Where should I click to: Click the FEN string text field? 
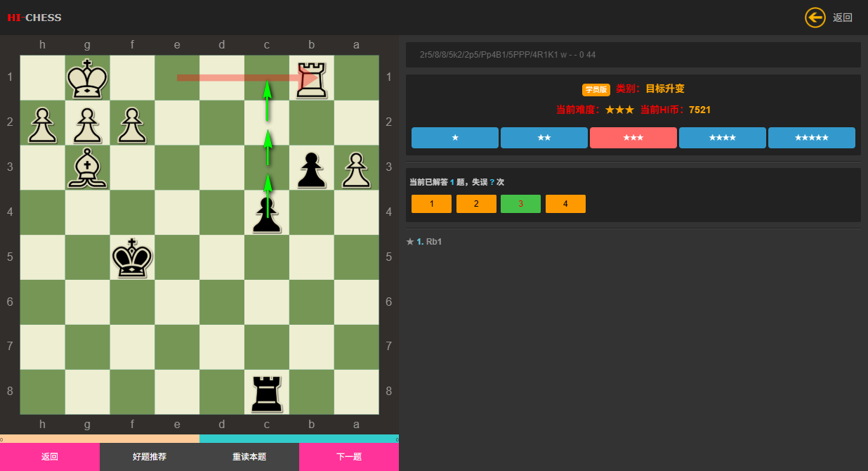click(633, 55)
